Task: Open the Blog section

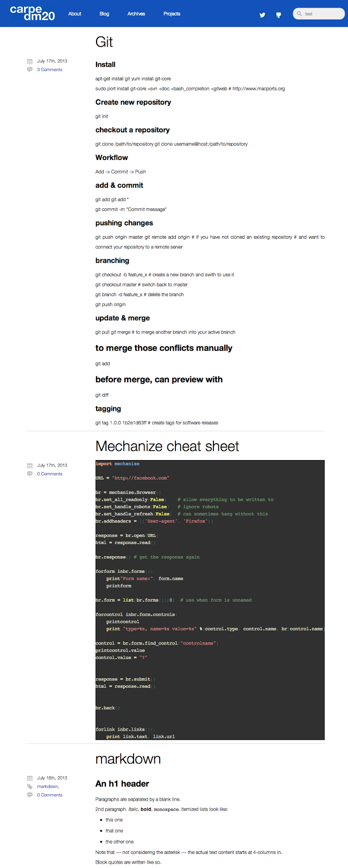Action: point(104,14)
